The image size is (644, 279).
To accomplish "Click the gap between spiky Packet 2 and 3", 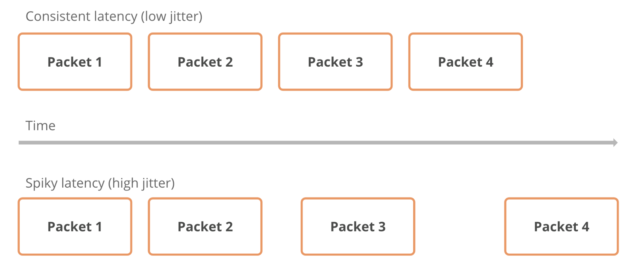I will pyautogui.click(x=282, y=227).
